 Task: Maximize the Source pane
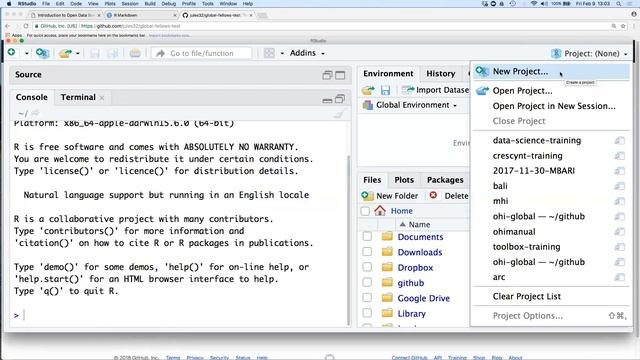pyautogui.click(x=340, y=75)
